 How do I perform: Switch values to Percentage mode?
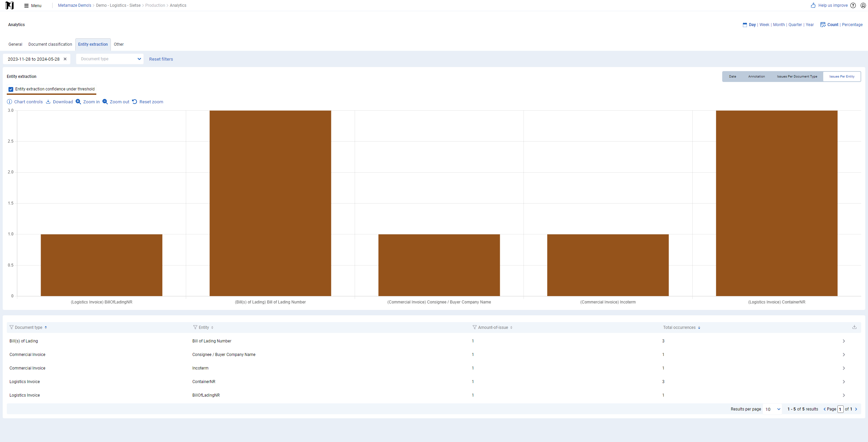(852, 25)
